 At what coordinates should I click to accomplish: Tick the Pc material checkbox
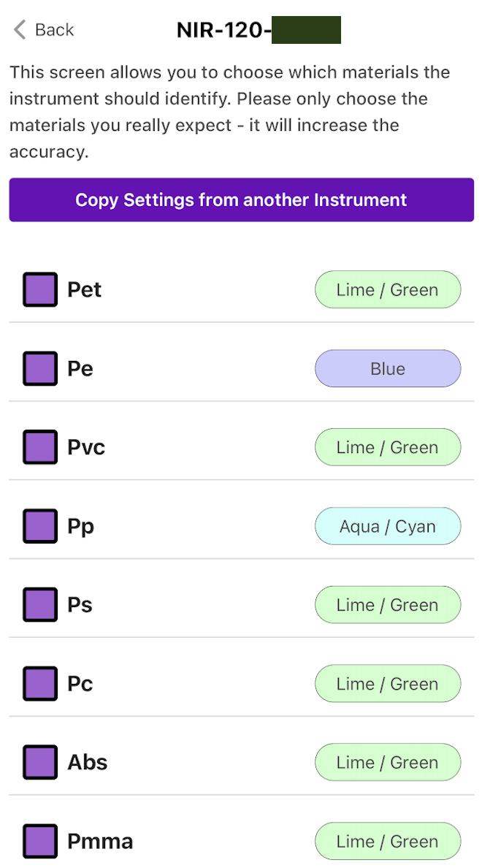coord(40,684)
